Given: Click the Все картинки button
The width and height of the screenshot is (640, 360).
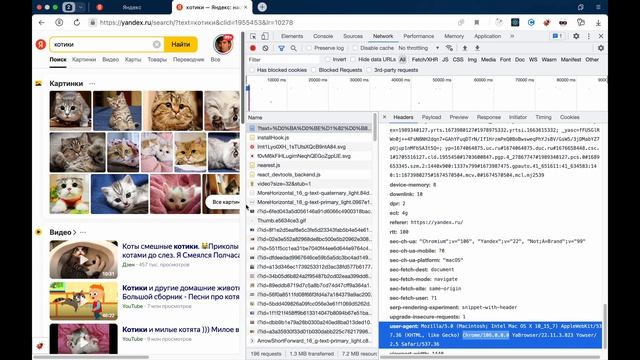Looking at the screenshot, I should [x=223, y=202].
